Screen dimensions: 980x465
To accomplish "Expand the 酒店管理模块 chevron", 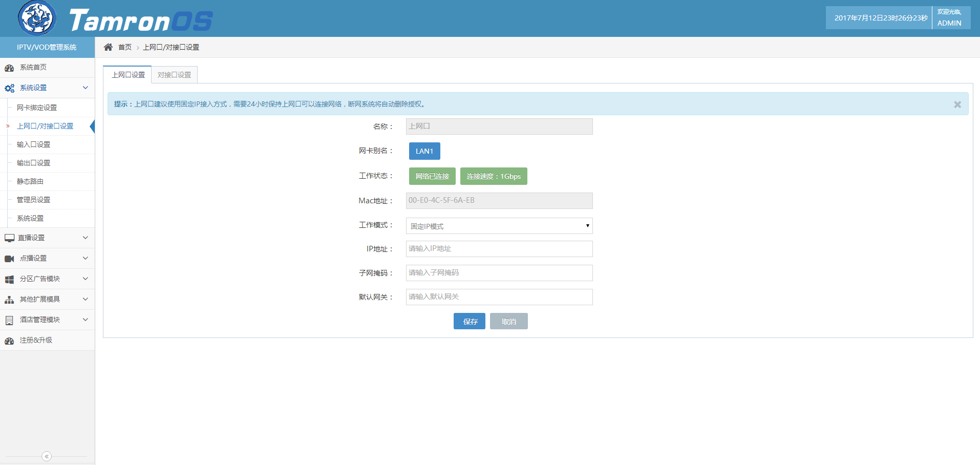I will pos(86,320).
